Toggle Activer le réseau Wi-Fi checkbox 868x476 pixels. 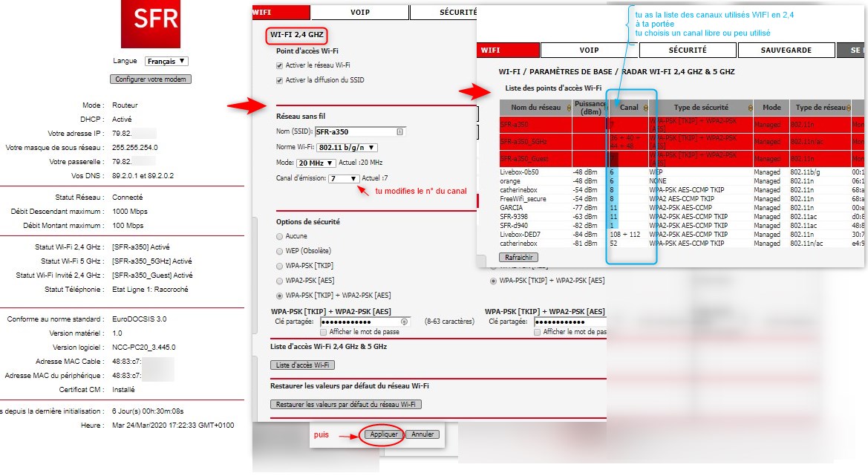279,65
